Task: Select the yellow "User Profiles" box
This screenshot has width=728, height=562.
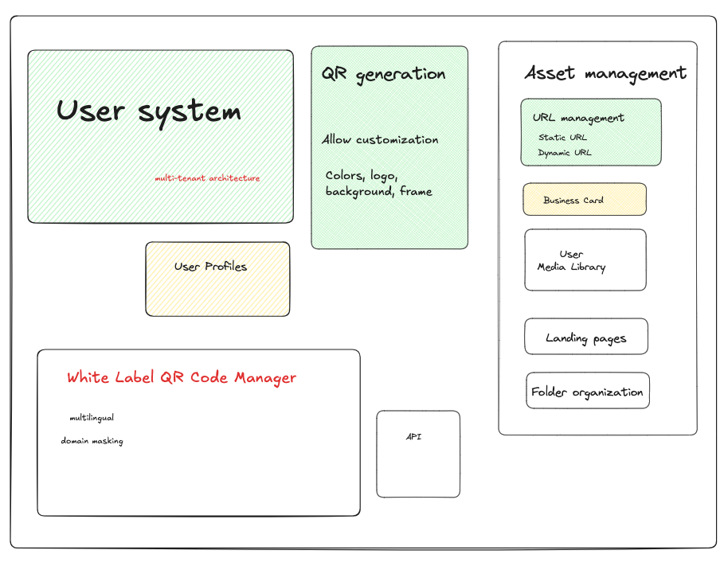Action: coord(217,279)
